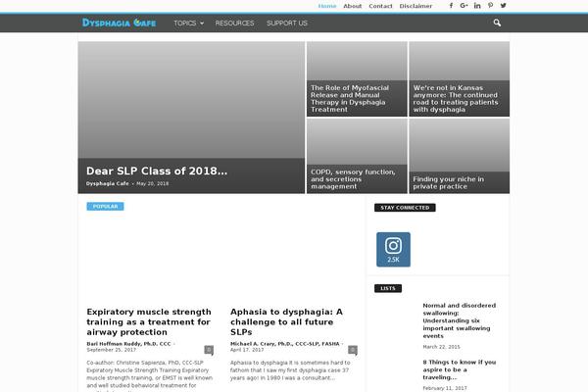The height and width of the screenshot is (392, 588).
Task: Open Myofascial Release and Manual Therapy article
Action: tap(350, 99)
